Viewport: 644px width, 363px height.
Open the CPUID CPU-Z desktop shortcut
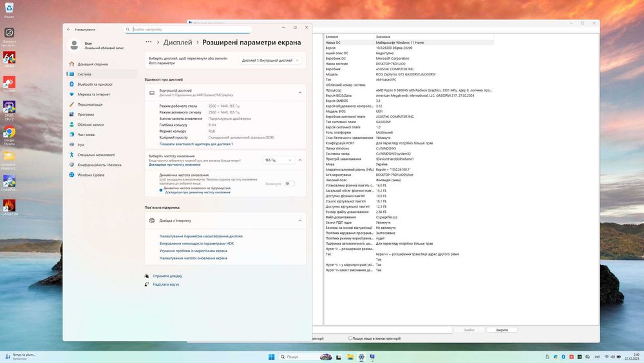click(9, 110)
